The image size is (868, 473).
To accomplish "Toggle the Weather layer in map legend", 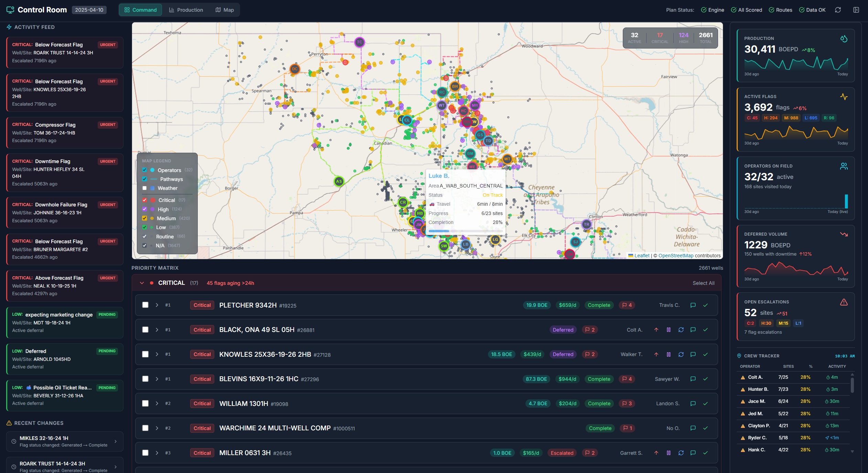I will point(144,188).
